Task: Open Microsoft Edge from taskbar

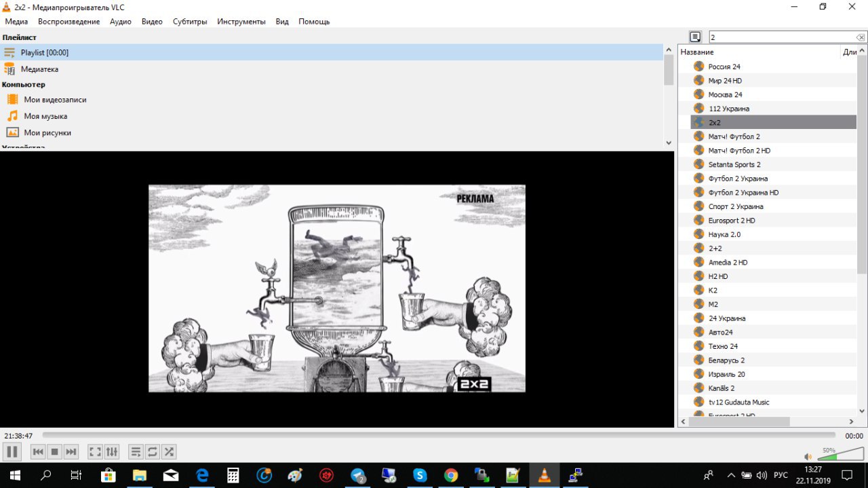Action: point(202,475)
